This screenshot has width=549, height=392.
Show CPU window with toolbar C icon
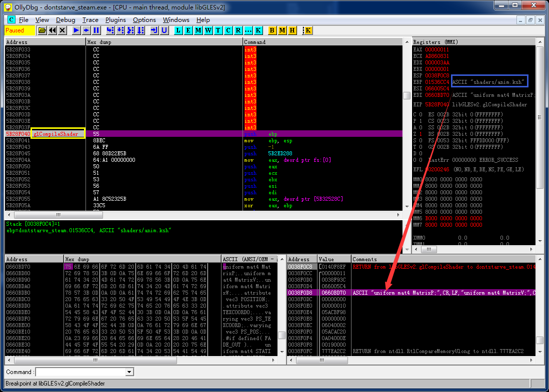coord(228,30)
